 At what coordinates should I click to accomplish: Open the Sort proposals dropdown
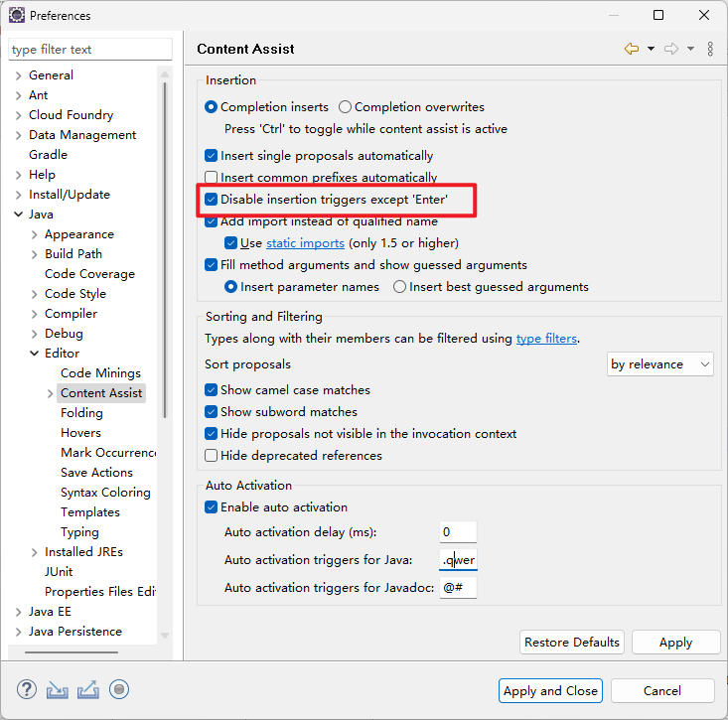point(659,364)
